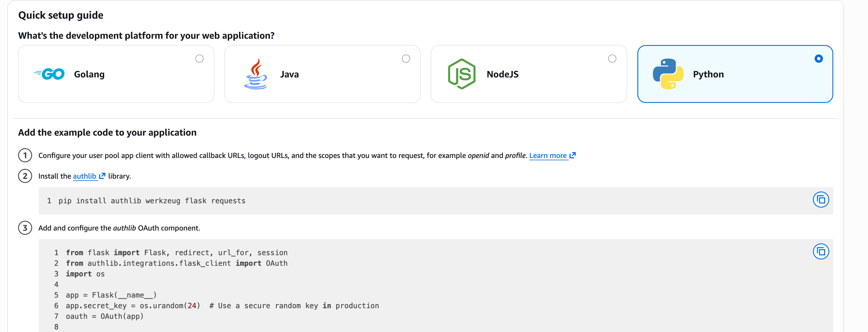This screenshot has height=332, width=868.
Task: Click the Golang logo icon
Action: [x=50, y=74]
